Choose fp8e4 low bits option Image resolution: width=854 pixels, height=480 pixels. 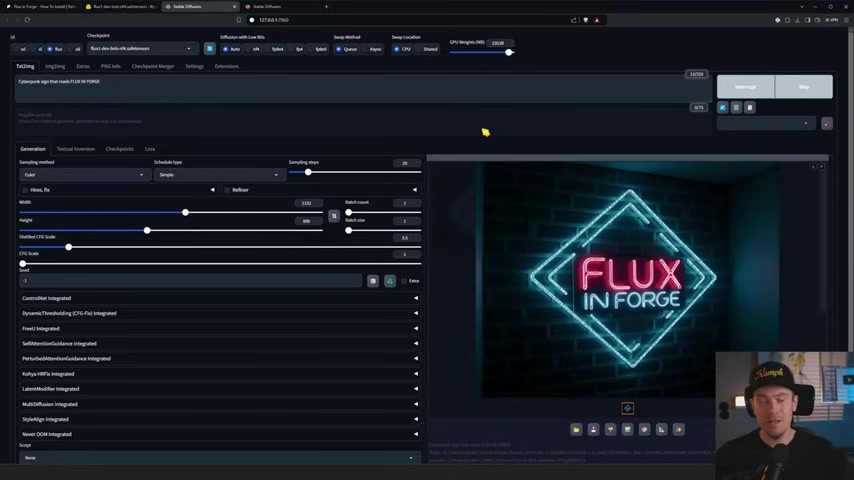(x=274, y=49)
